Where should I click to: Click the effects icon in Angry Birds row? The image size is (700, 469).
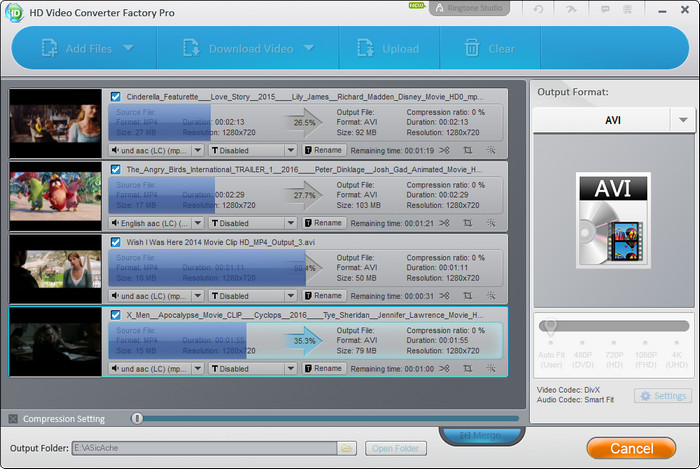(x=491, y=223)
